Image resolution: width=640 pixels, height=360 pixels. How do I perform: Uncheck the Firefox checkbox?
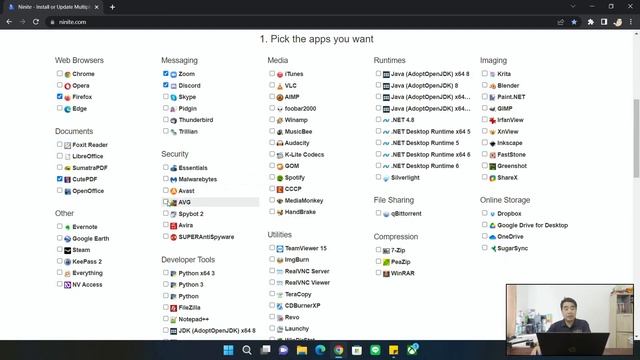click(x=60, y=96)
